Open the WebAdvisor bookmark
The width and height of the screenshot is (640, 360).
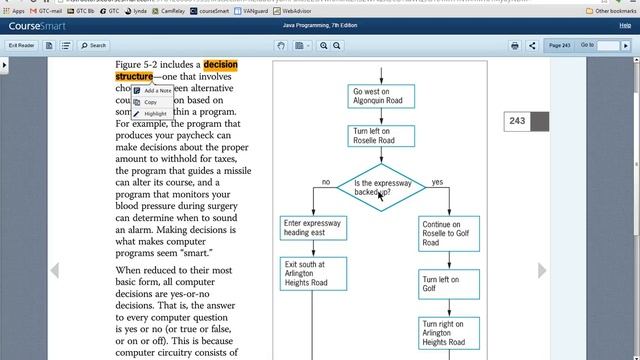click(292, 11)
